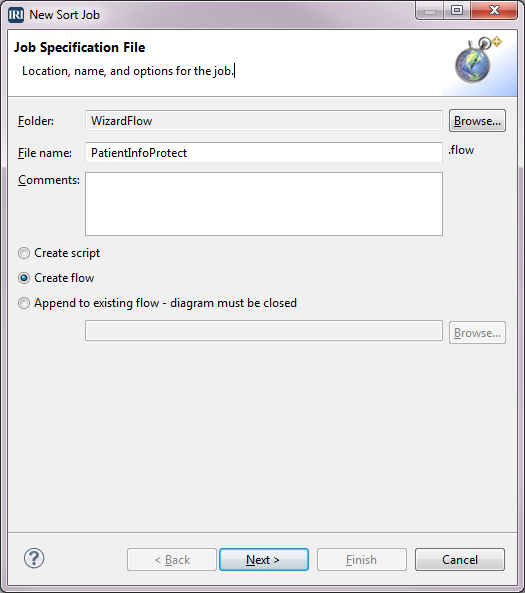The image size is (525, 593).
Task: Maximize the New Sort Job window
Action: click(x=457, y=11)
